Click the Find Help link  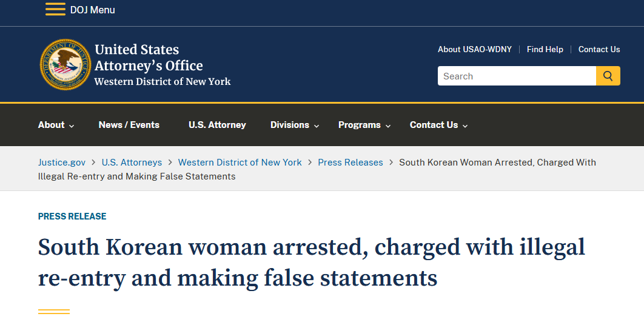[545, 49]
